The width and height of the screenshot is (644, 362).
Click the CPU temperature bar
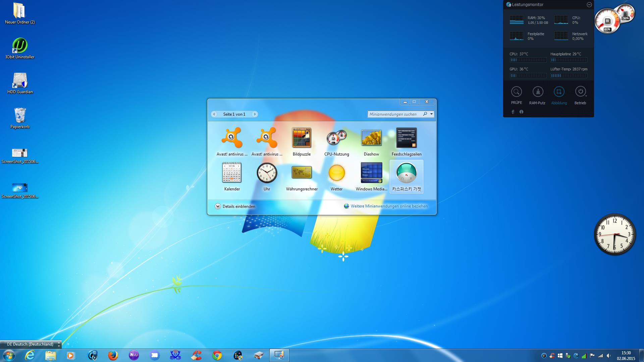(x=528, y=60)
